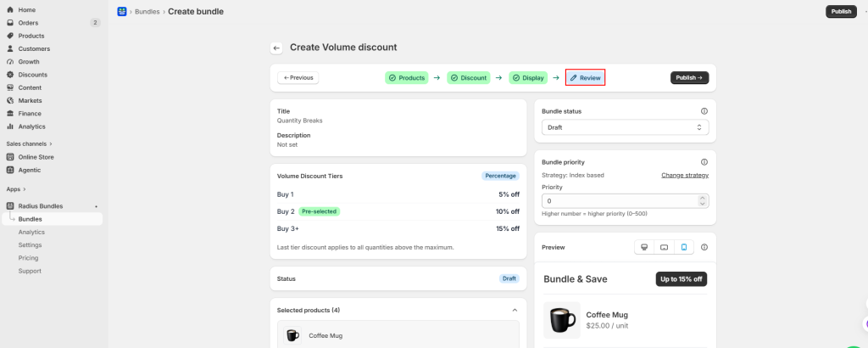Click Strategy: Index based text
Image resolution: width=868 pixels, height=348 pixels.
coord(573,175)
